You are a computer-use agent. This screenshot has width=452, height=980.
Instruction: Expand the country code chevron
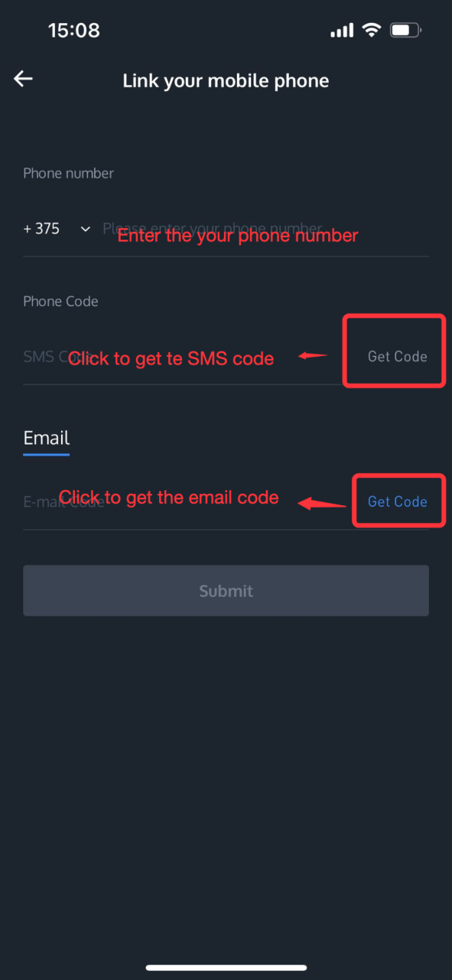point(86,229)
